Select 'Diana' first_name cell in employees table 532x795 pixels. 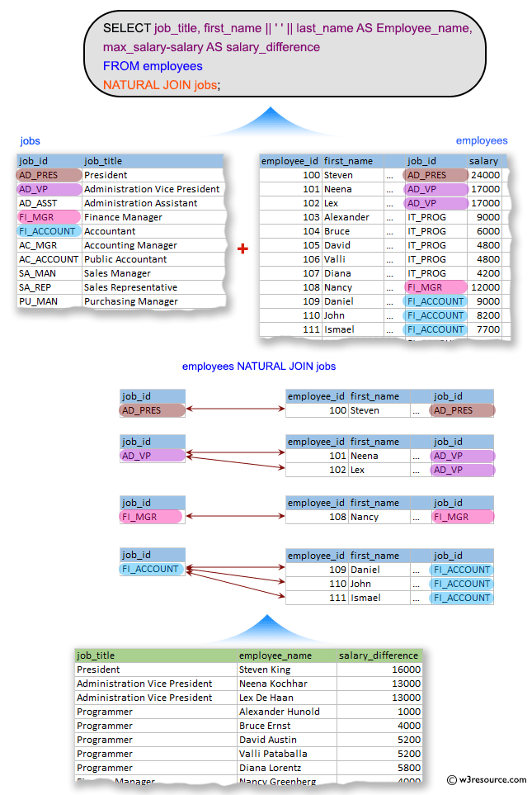coord(353,273)
